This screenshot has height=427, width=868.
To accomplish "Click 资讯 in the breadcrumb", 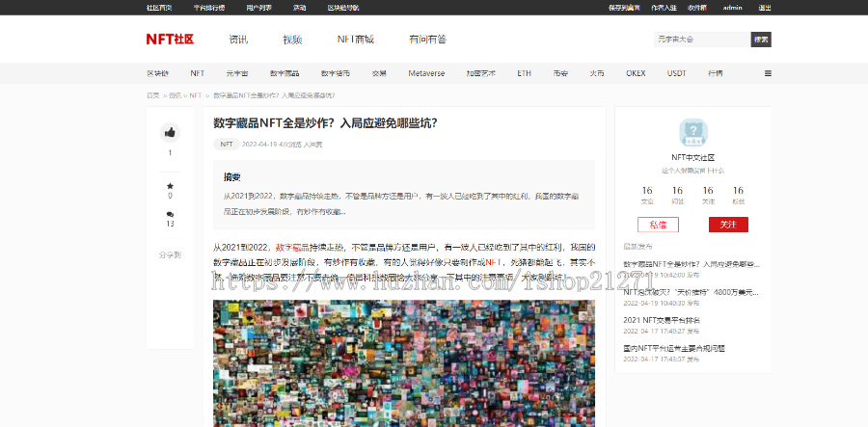I will coord(175,95).
